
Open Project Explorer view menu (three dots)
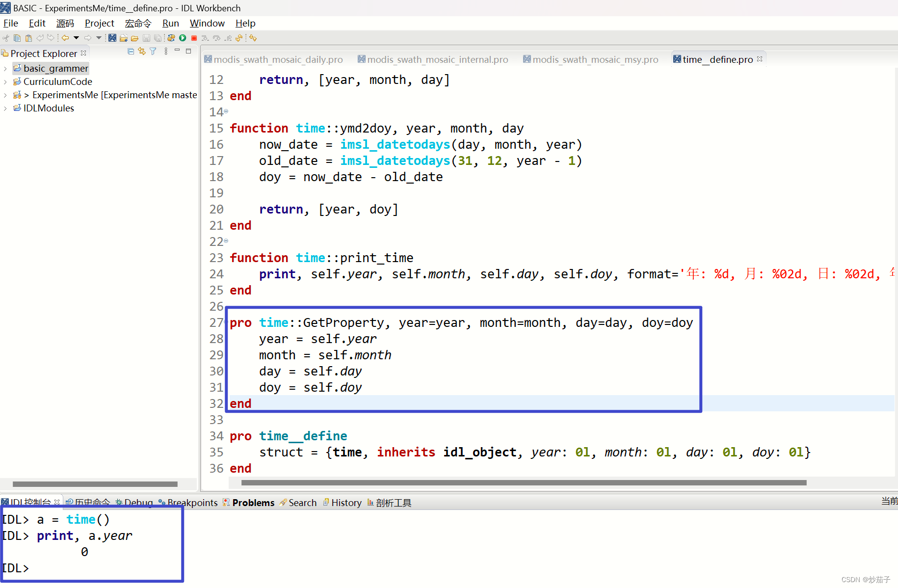pos(166,51)
